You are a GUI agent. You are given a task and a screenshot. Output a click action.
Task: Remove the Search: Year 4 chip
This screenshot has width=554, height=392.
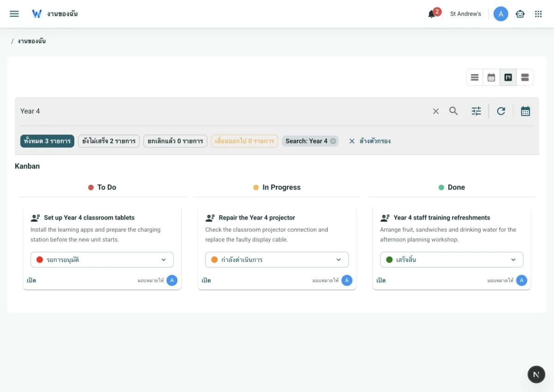[x=333, y=141]
